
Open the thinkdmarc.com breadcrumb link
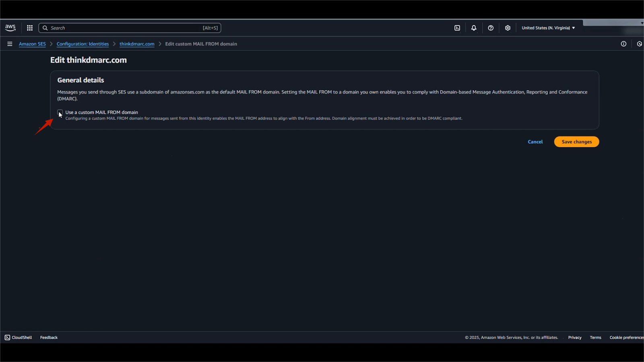point(137,44)
